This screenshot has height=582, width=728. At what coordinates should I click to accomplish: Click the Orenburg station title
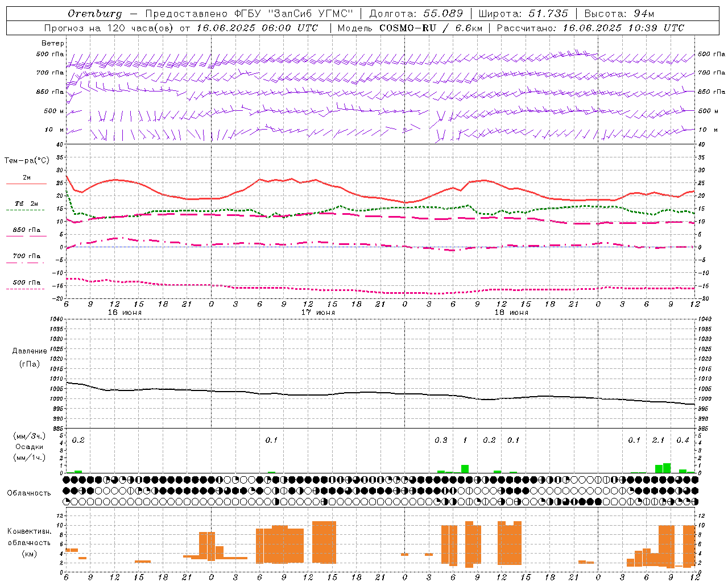[x=94, y=14]
